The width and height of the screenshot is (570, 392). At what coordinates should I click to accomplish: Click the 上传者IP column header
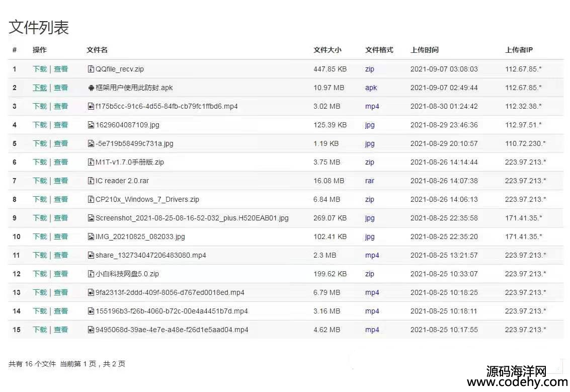tap(519, 50)
